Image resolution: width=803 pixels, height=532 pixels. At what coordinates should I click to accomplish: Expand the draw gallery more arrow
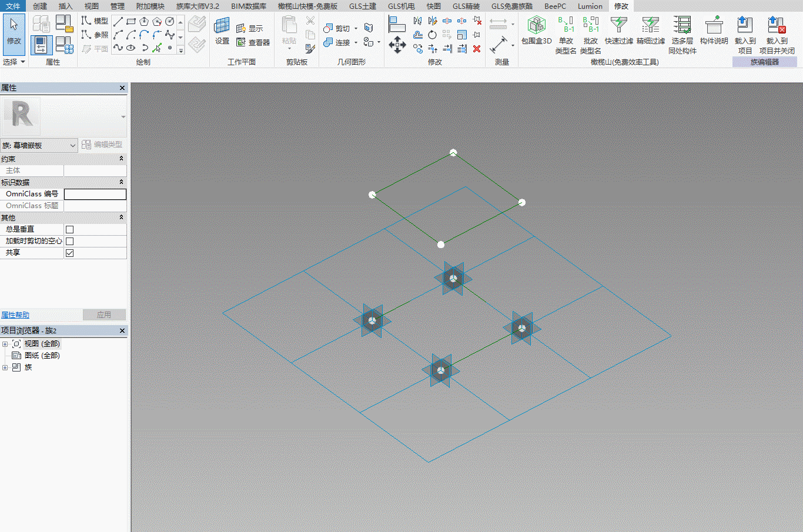pyautogui.click(x=180, y=51)
